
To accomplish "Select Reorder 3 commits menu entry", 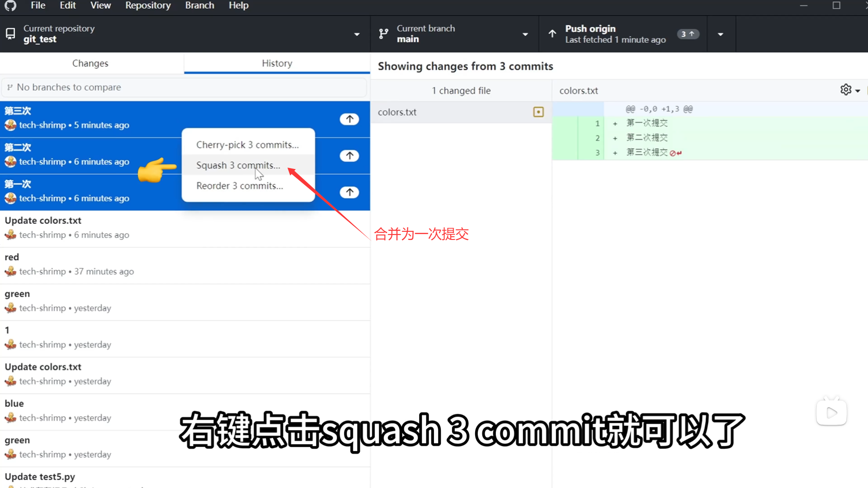I will pyautogui.click(x=240, y=186).
